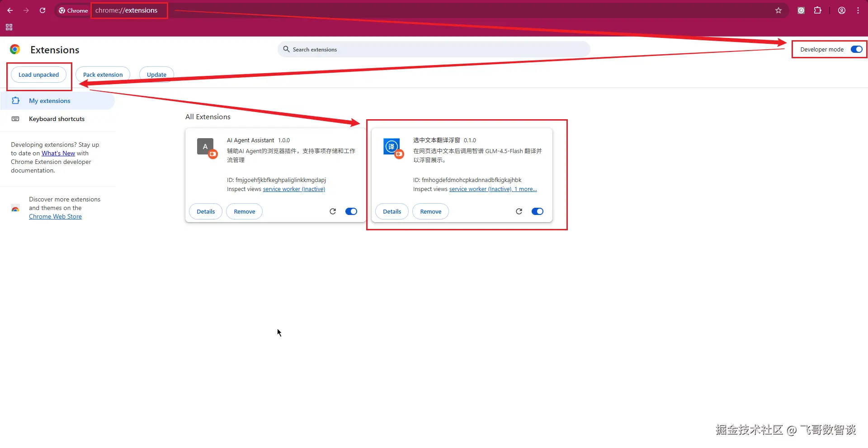Select My extensions in the sidebar
Viewport: 868px width, 448px height.
tap(58, 101)
